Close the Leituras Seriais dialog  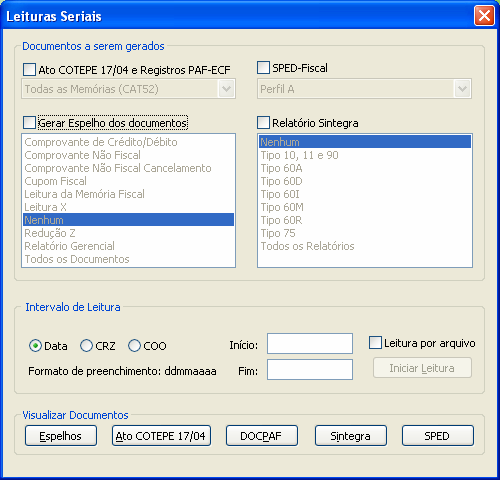484,16
